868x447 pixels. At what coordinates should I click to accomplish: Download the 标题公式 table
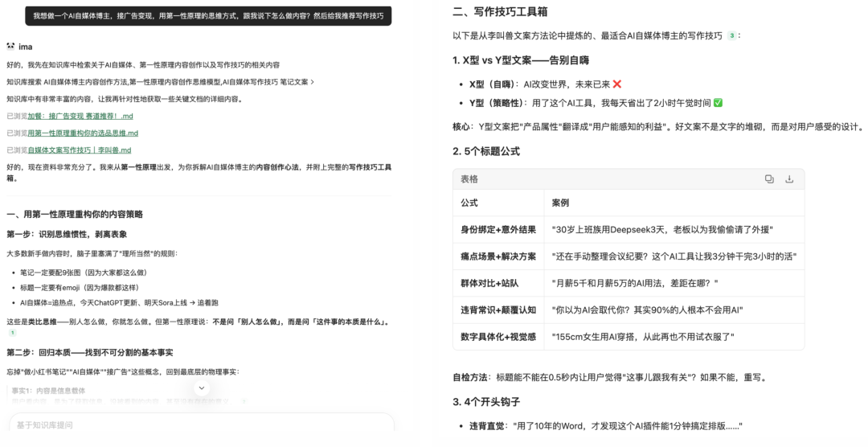789,179
